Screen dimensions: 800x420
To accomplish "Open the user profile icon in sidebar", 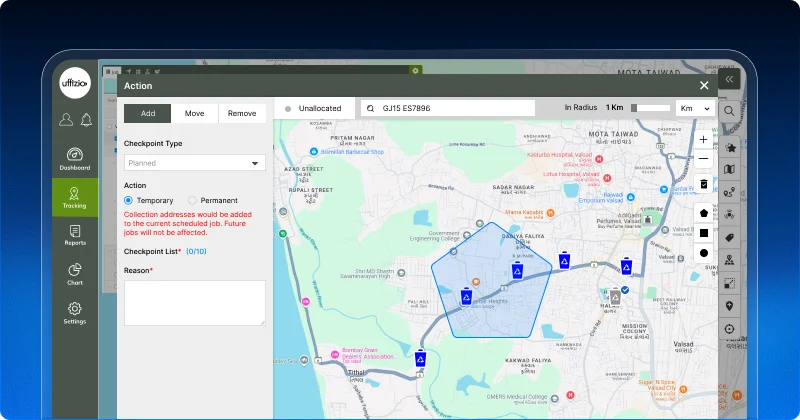I will [66, 119].
